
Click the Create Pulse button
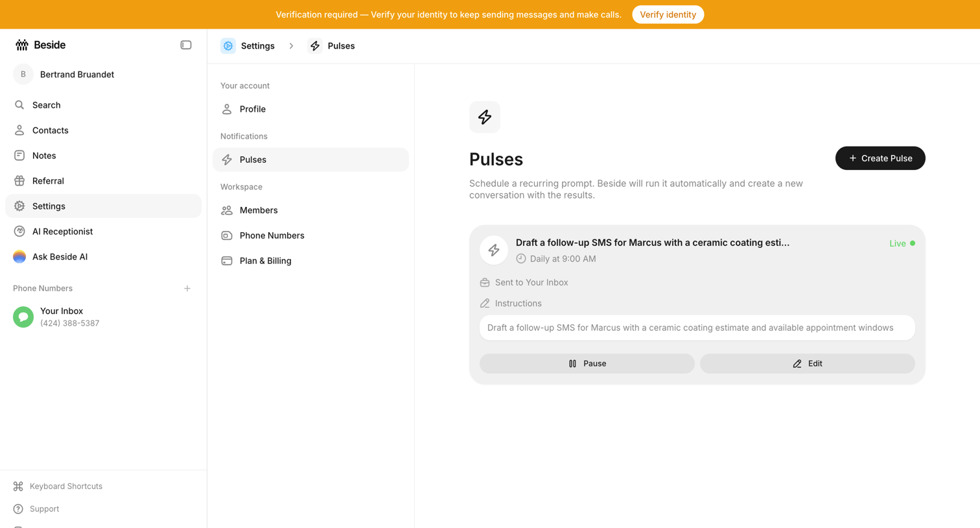click(880, 158)
